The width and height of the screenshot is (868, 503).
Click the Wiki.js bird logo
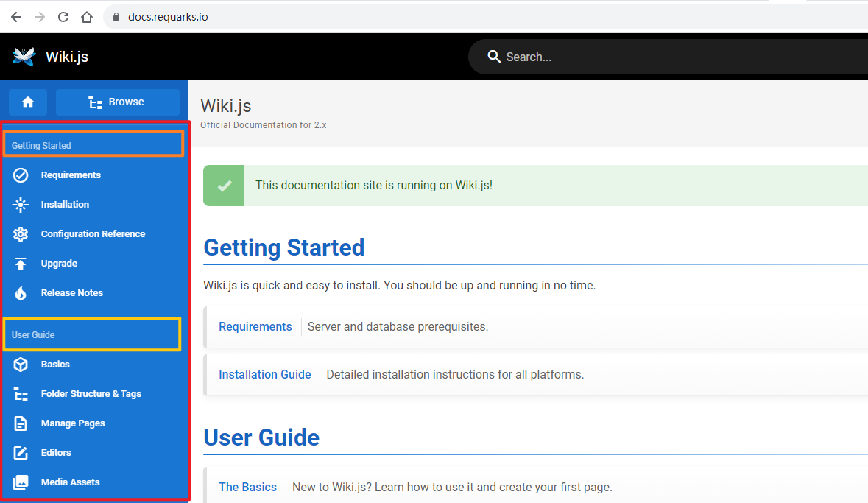[x=24, y=57]
